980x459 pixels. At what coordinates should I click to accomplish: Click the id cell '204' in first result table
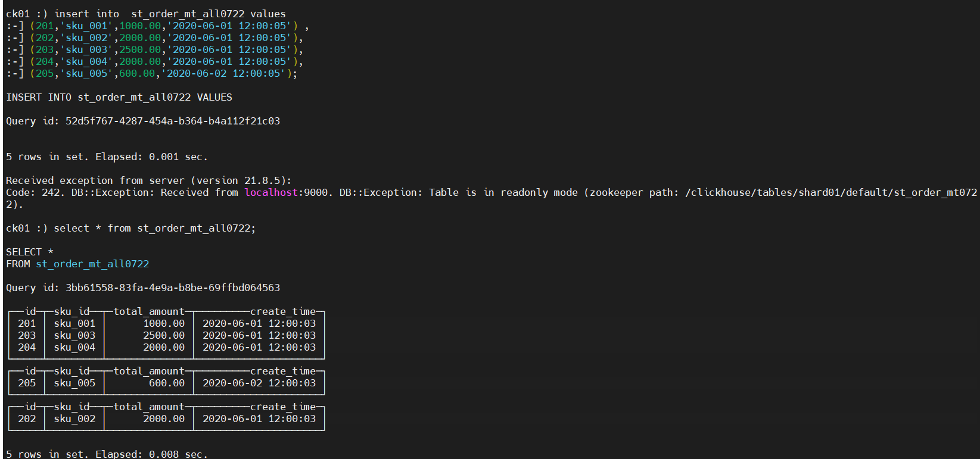tap(27, 347)
